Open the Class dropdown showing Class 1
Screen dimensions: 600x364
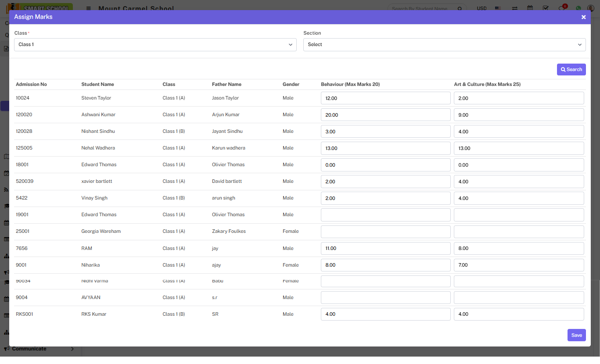(x=155, y=45)
